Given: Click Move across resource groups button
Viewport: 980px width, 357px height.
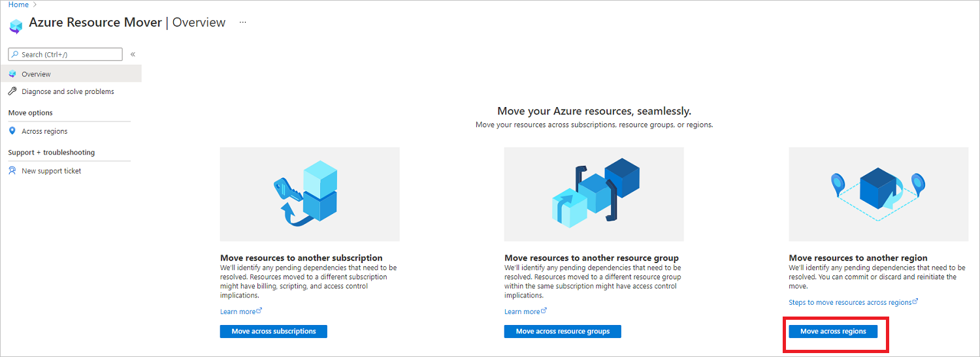Looking at the screenshot, I should [563, 332].
